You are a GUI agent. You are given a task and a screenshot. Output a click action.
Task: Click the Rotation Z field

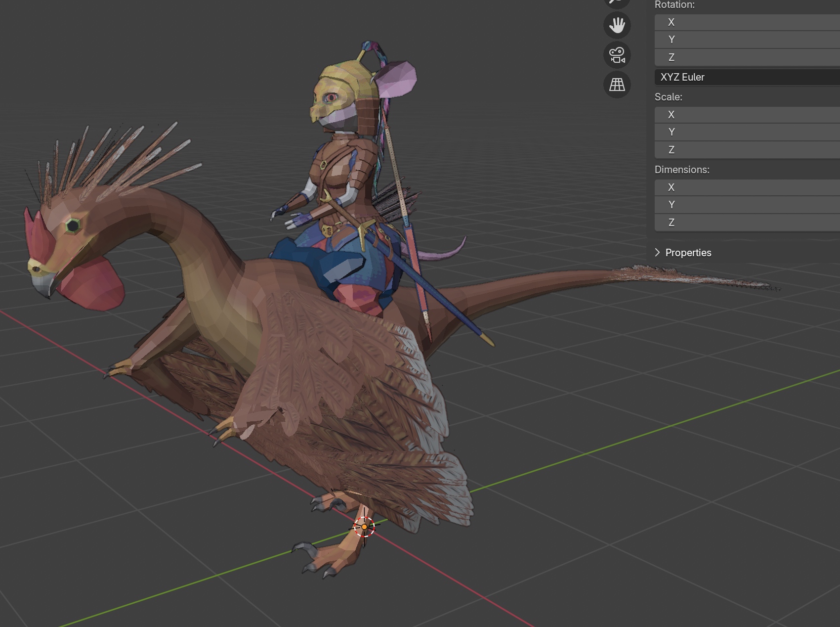pos(747,57)
